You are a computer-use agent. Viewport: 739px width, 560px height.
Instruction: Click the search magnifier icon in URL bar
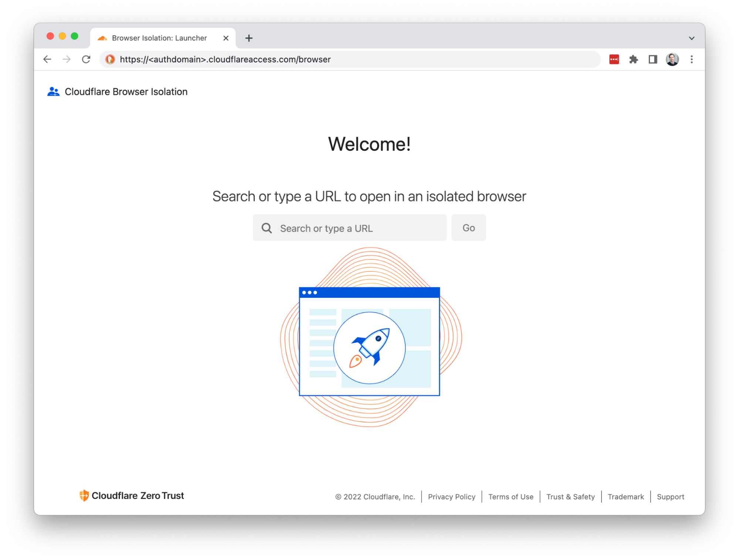(x=267, y=228)
